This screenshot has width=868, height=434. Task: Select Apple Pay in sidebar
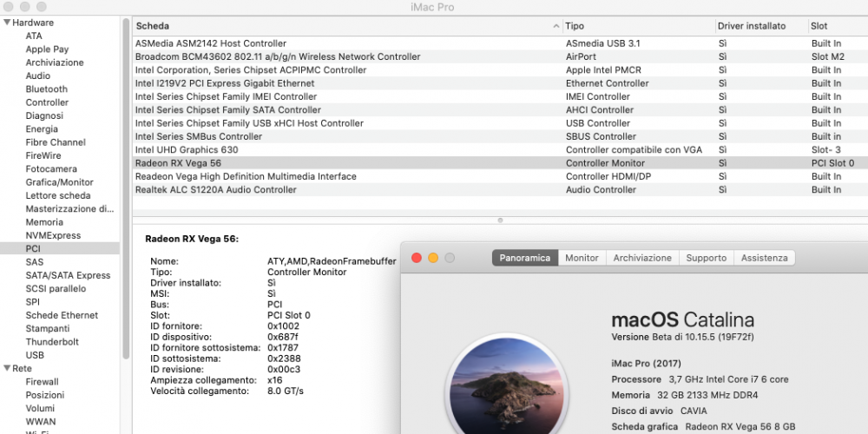coord(47,49)
